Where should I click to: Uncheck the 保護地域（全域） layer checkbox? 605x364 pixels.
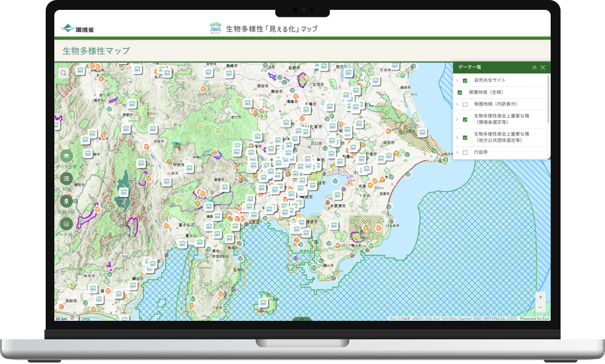pos(460,92)
